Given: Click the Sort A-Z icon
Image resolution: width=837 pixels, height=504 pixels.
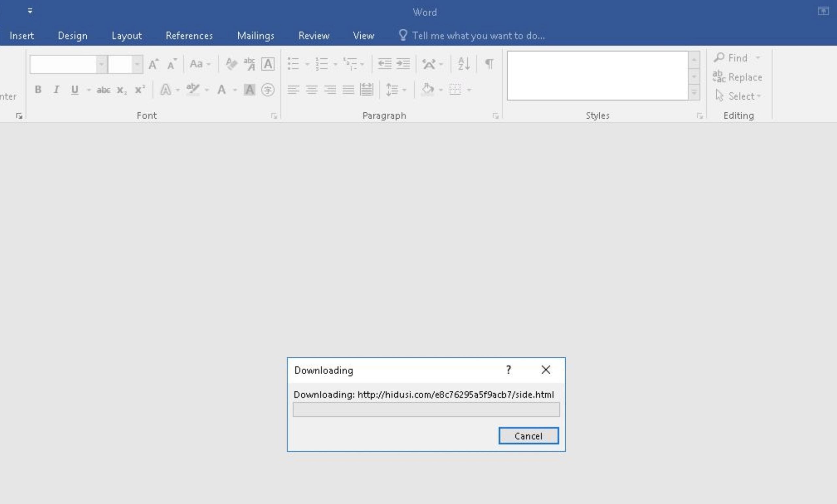Looking at the screenshot, I should (x=464, y=64).
